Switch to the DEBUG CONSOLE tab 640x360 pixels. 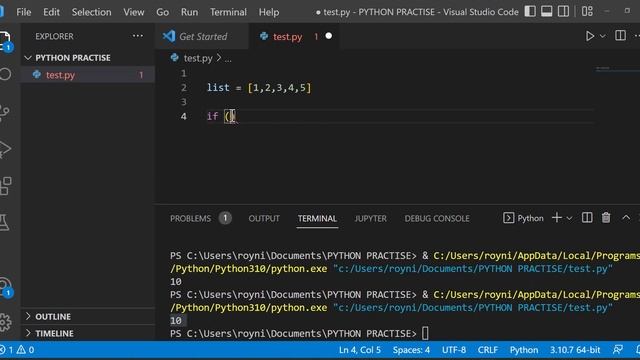437,218
